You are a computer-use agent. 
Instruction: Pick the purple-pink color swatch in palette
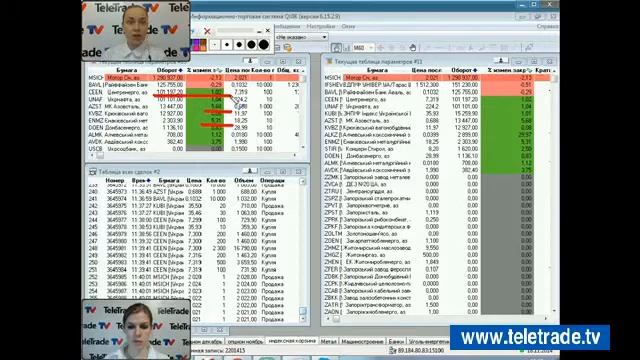tap(196, 45)
